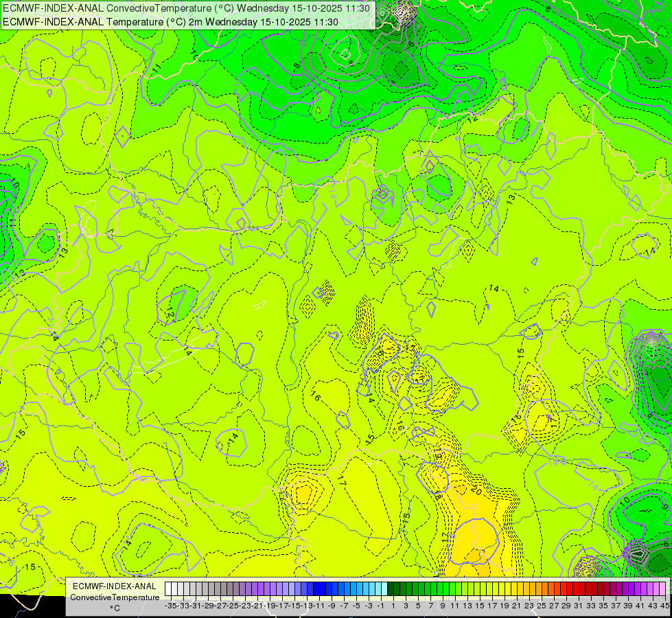Click the 33 value on the legend scale
The height and width of the screenshot is (618, 672).
click(x=590, y=606)
